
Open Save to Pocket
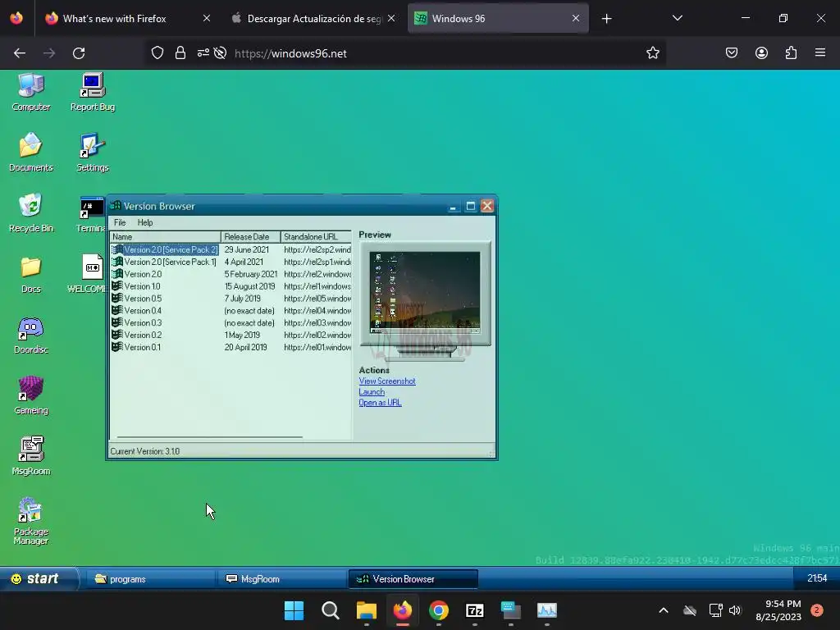click(x=732, y=53)
